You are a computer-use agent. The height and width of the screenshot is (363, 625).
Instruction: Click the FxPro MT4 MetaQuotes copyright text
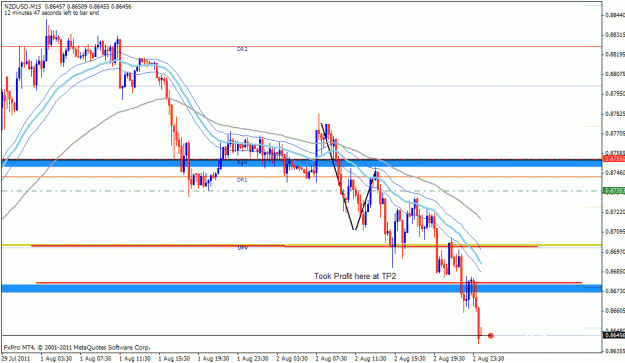point(77,347)
